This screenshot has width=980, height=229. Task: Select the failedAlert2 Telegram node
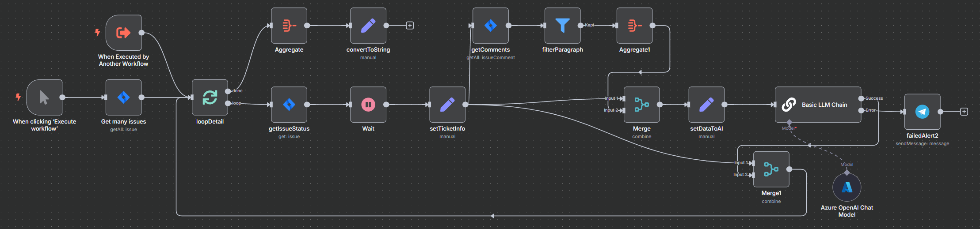922,112
